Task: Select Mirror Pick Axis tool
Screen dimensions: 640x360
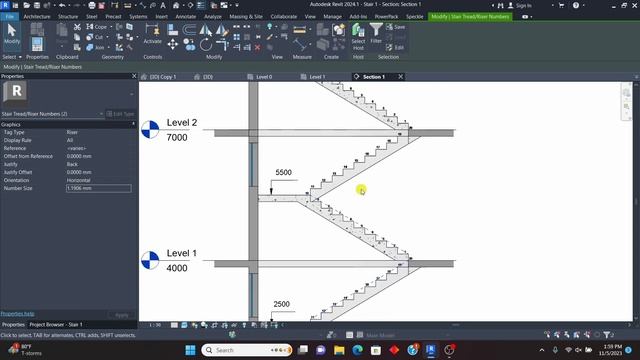Action: (205, 29)
